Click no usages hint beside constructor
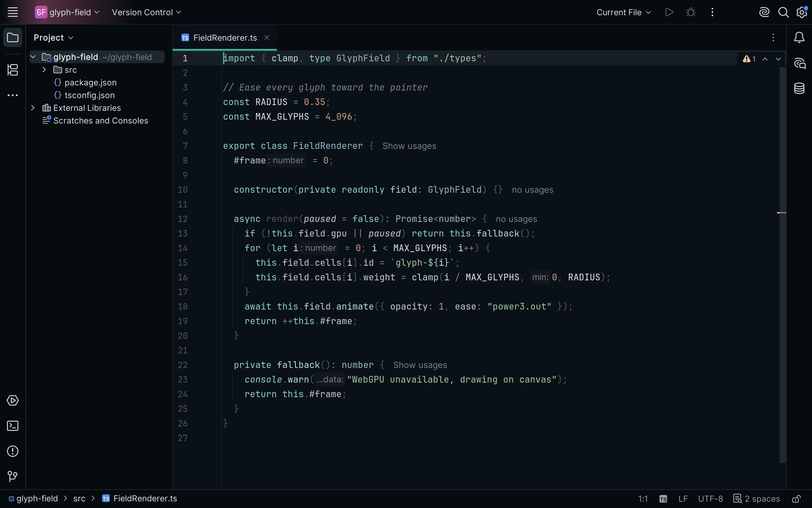Screen dimensions: 812x508 click(532, 190)
